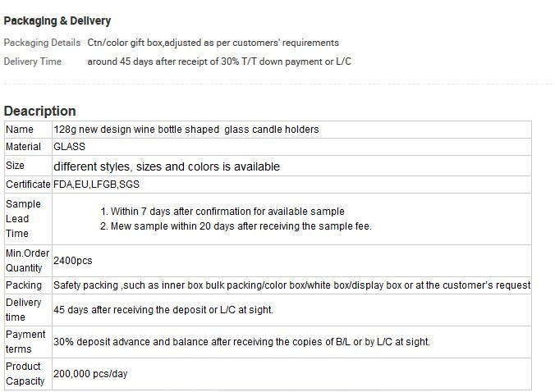555x392 pixels.
Task: Click the Within 7 days sample line
Action: coord(222,212)
